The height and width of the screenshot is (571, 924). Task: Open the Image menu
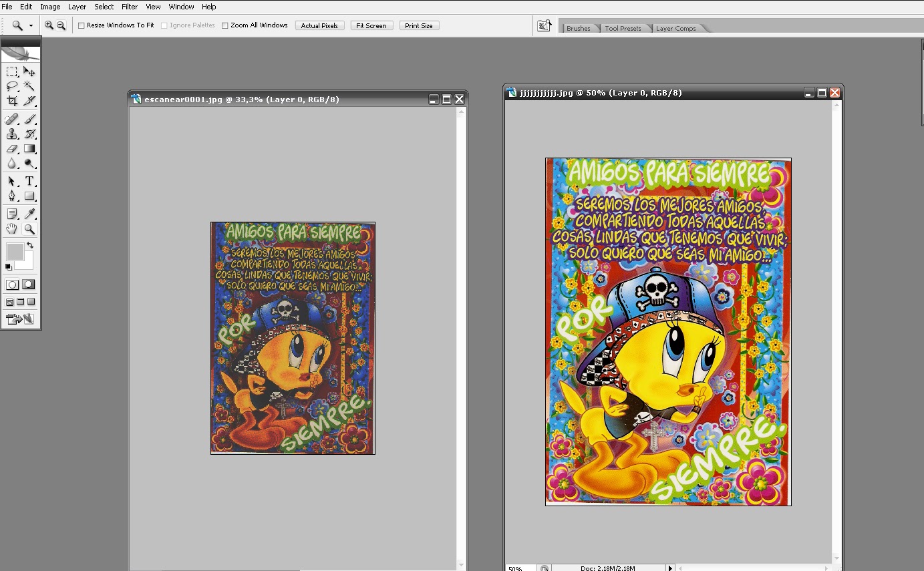[x=50, y=7]
